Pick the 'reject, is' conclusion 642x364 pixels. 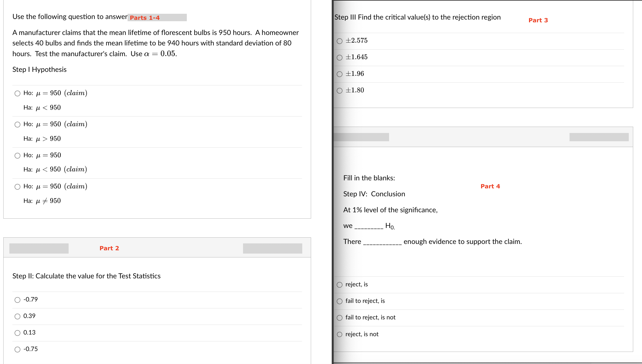click(339, 285)
